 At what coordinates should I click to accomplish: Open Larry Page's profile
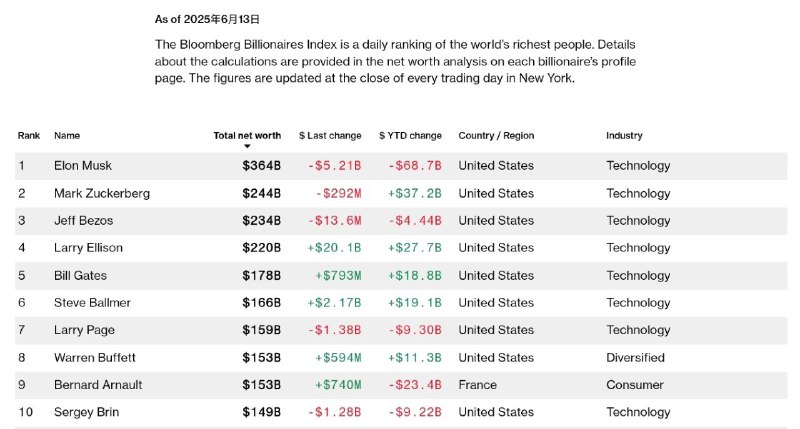click(x=84, y=330)
